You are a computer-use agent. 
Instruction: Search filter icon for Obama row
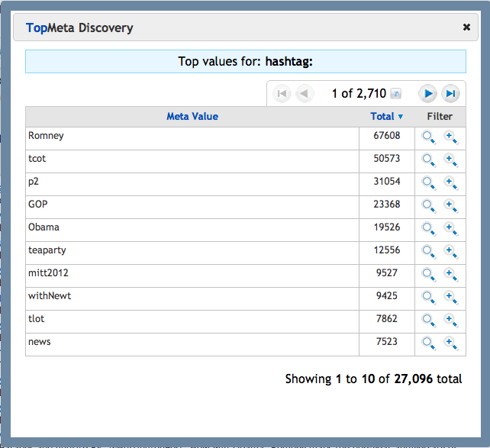click(429, 229)
